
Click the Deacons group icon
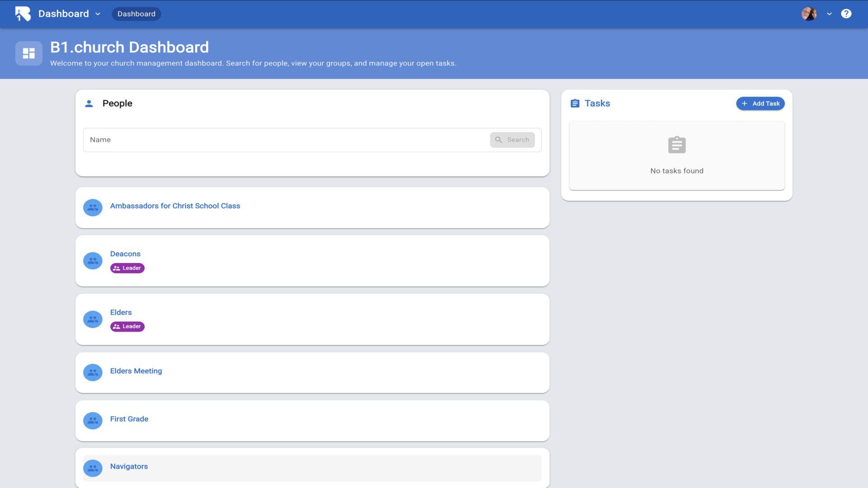tap(93, 261)
